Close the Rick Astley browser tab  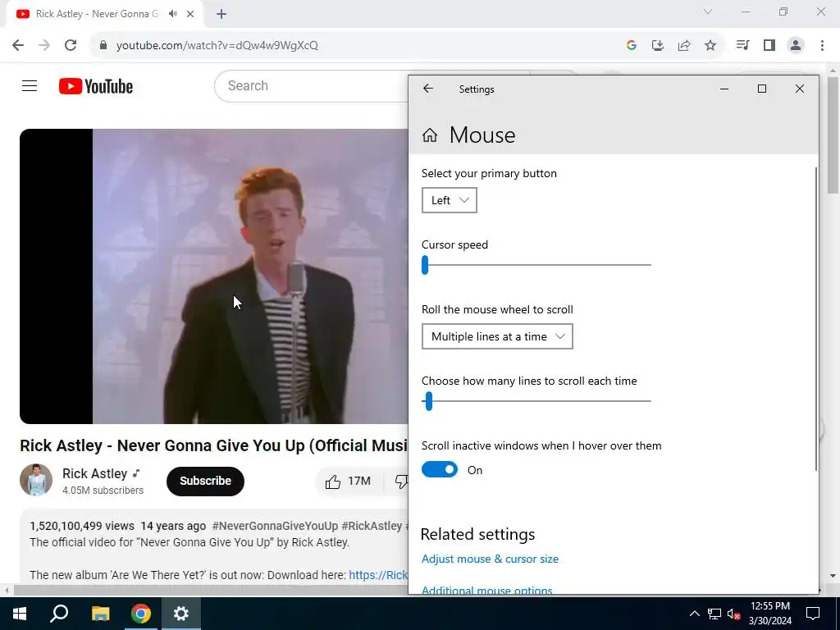pos(190,14)
